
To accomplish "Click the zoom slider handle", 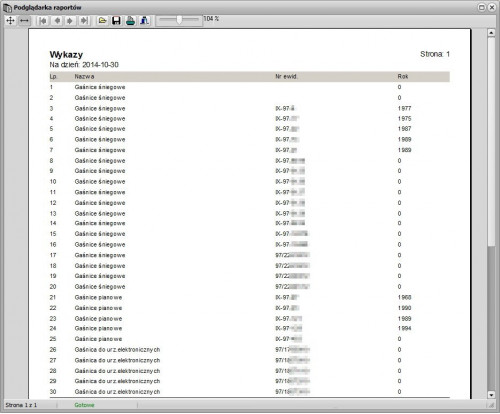I will point(179,20).
